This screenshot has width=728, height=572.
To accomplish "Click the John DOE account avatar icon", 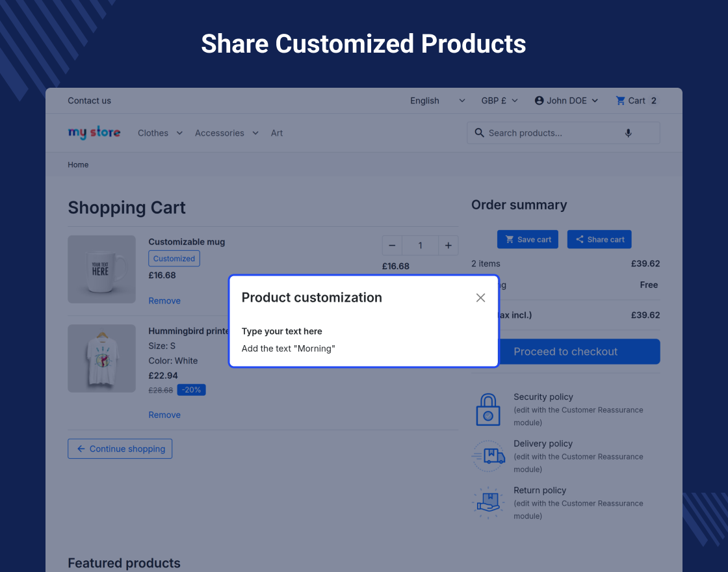I will click(x=539, y=101).
